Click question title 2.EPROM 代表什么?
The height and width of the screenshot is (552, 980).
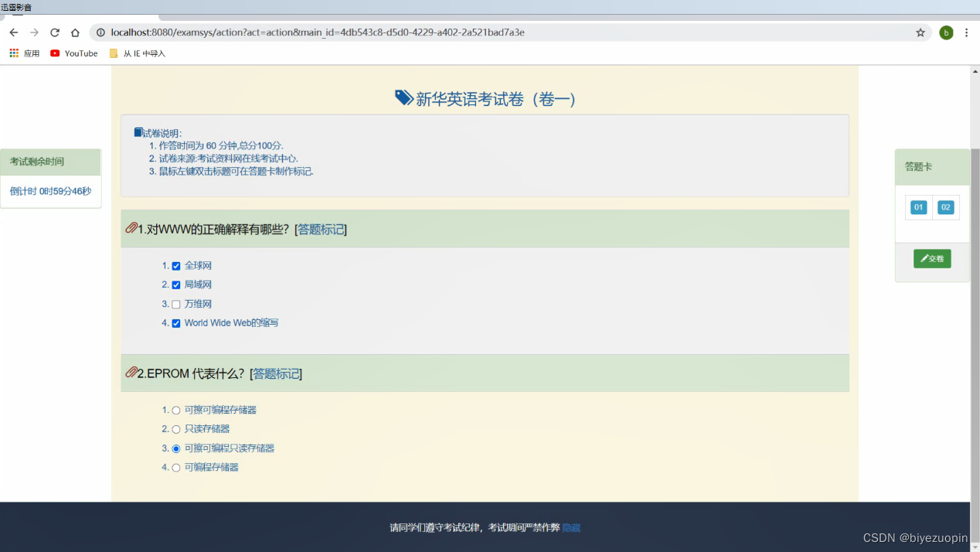[x=191, y=373]
